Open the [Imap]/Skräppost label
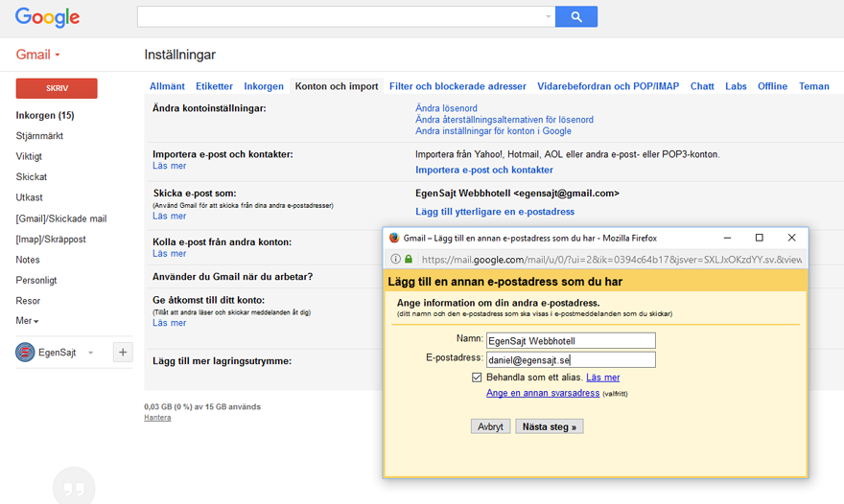The image size is (844, 504). (51, 239)
